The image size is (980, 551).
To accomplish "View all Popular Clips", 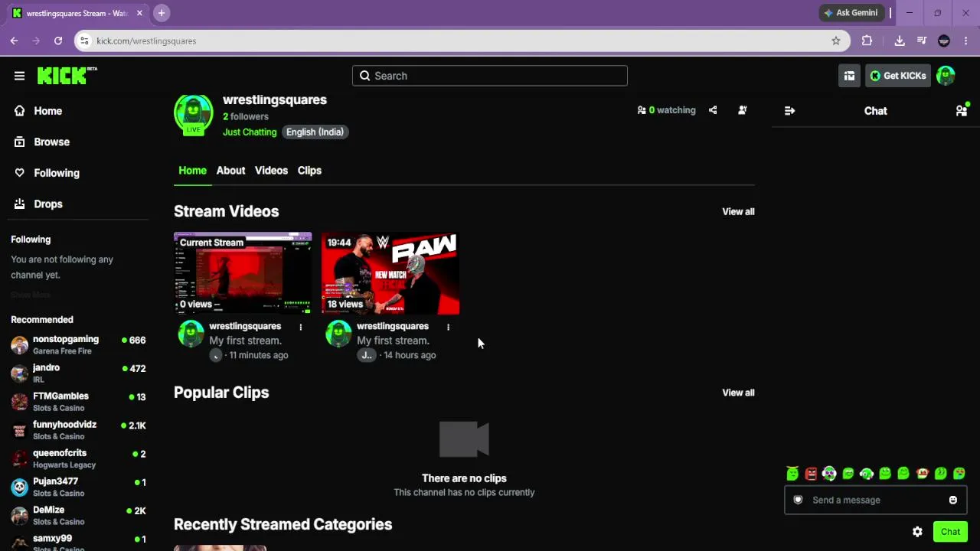I will tap(738, 393).
